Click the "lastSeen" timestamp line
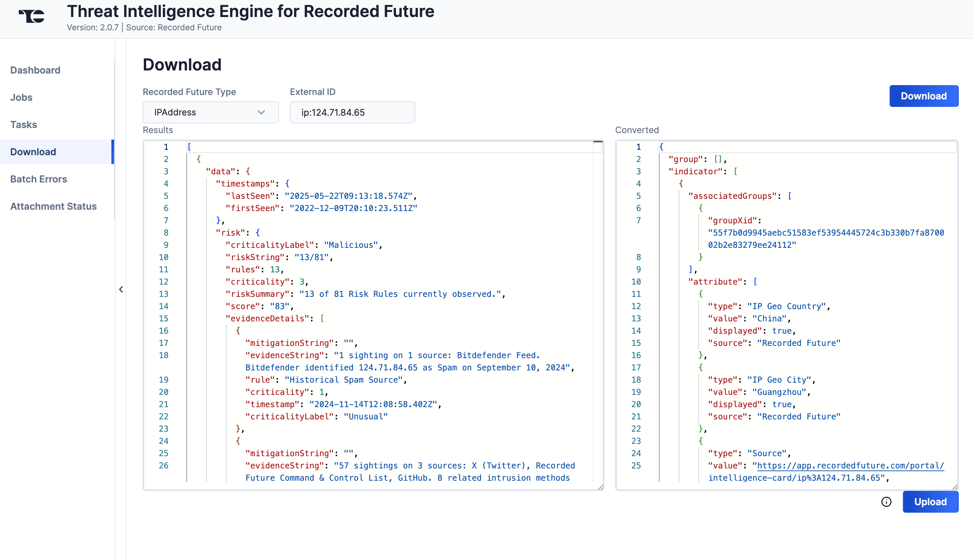This screenshot has width=973, height=560. click(x=321, y=196)
